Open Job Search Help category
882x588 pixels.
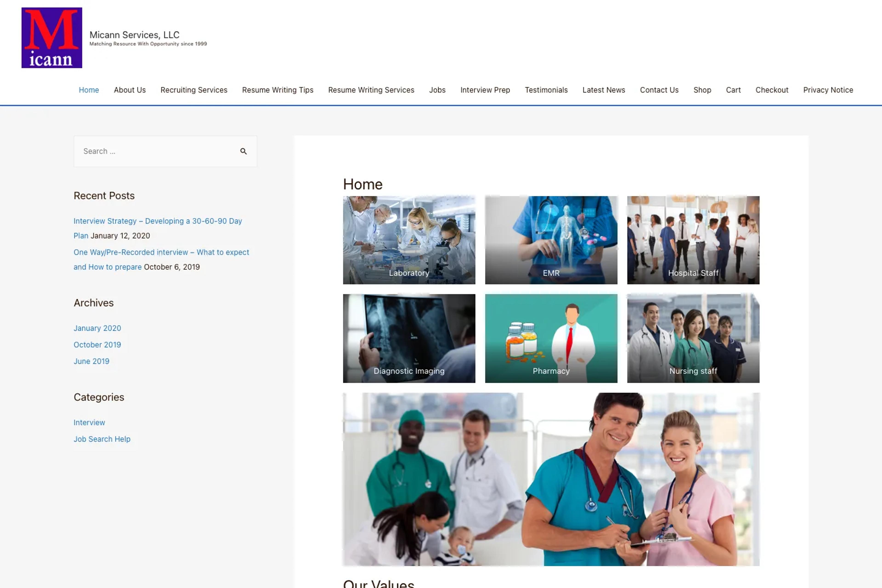coord(102,439)
